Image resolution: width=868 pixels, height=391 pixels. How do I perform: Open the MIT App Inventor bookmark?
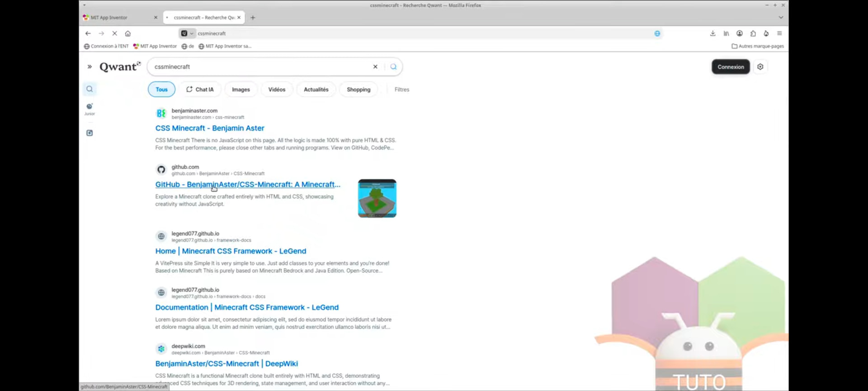tap(155, 46)
